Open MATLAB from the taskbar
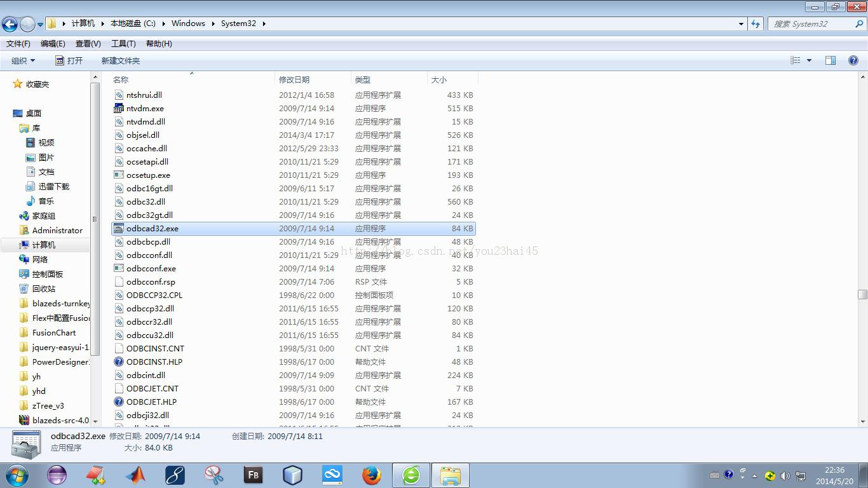Viewport: 868px width, 488px height. tap(135, 475)
